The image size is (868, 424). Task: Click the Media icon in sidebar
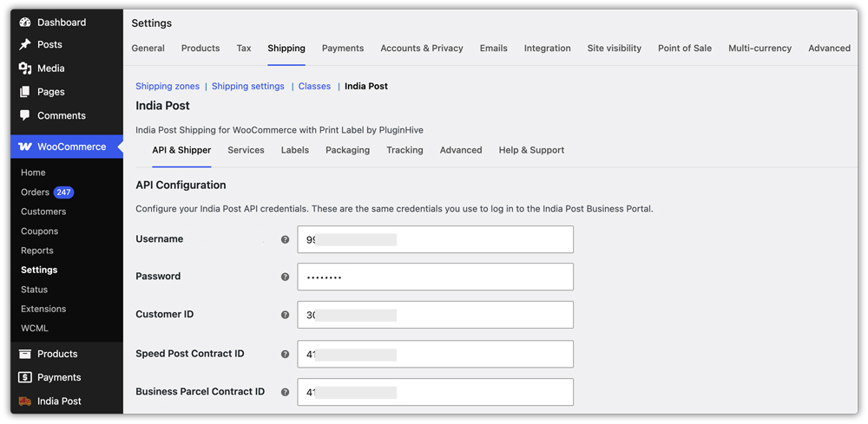coord(25,68)
